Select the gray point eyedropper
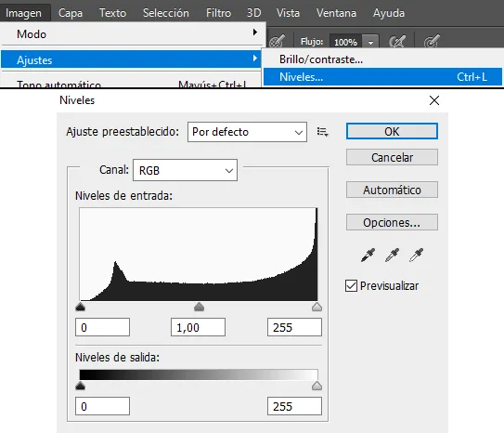504x433 pixels. (x=392, y=256)
